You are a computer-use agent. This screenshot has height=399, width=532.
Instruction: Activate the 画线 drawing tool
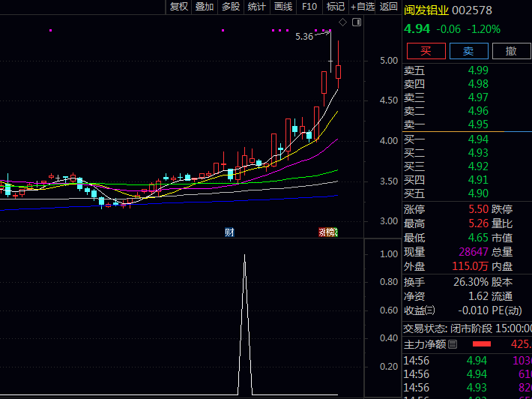(283, 7)
